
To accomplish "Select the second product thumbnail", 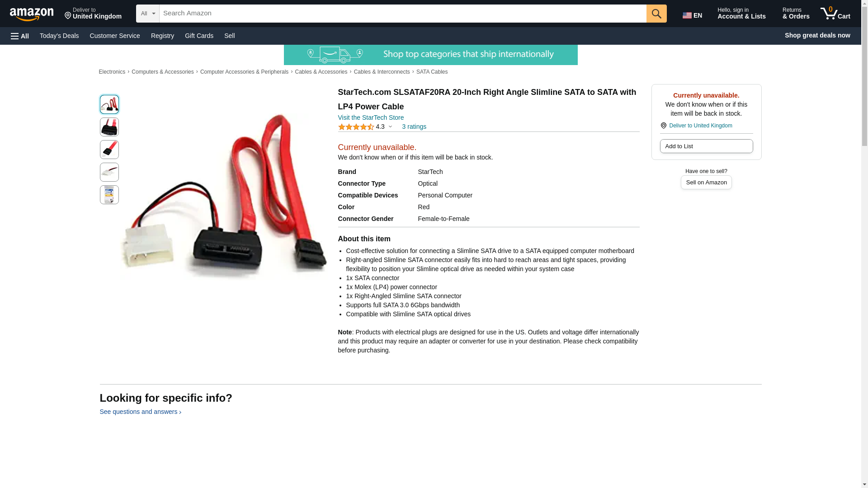I will (x=109, y=127).
